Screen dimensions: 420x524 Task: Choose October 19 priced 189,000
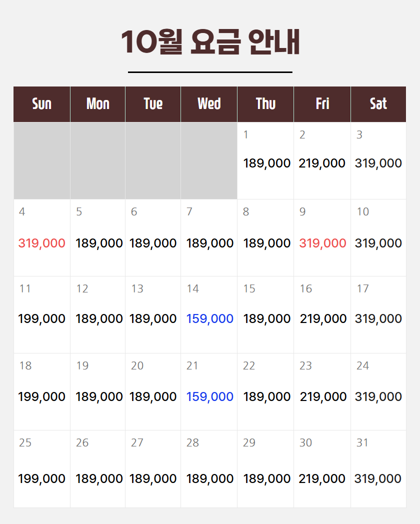point(97,391)
